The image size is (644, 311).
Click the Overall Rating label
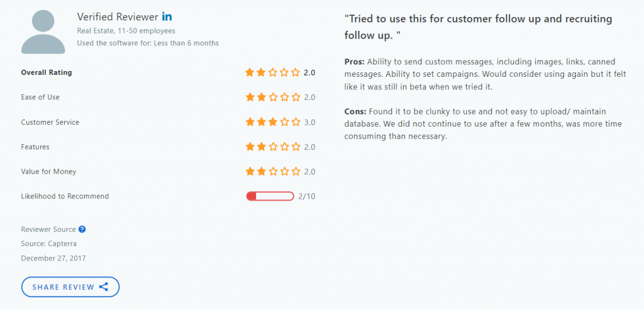(47, 73)
